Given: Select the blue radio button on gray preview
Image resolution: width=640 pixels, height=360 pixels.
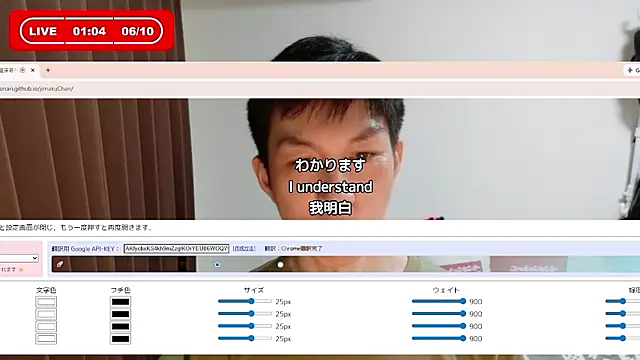Looking at the screenshot, I should [x=218, y=264].
